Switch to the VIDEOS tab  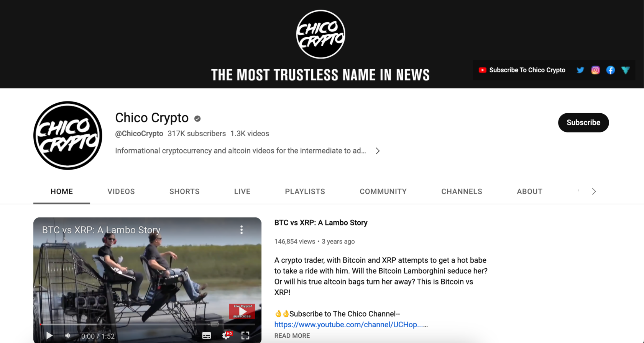121,191
